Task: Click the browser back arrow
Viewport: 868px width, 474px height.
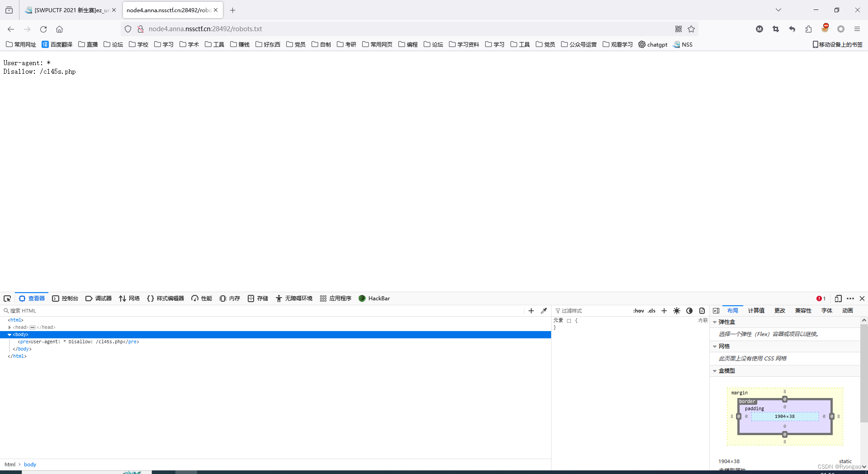Action: tap(11, 29)
